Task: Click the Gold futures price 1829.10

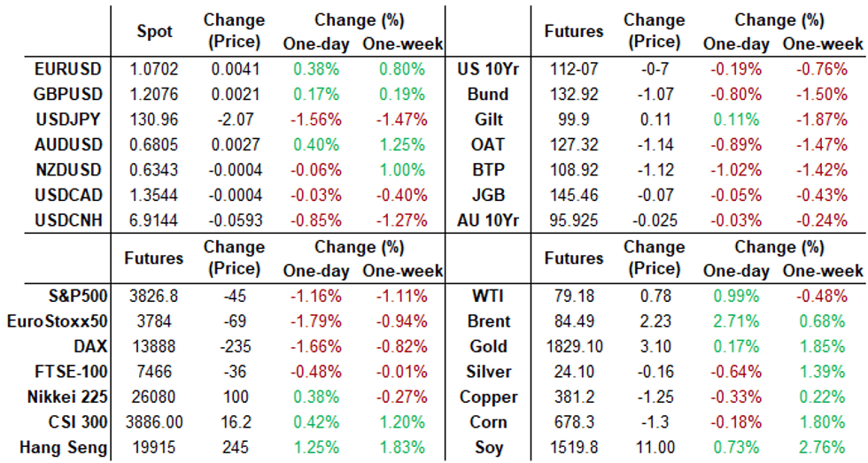Action: tap(574, 347)
